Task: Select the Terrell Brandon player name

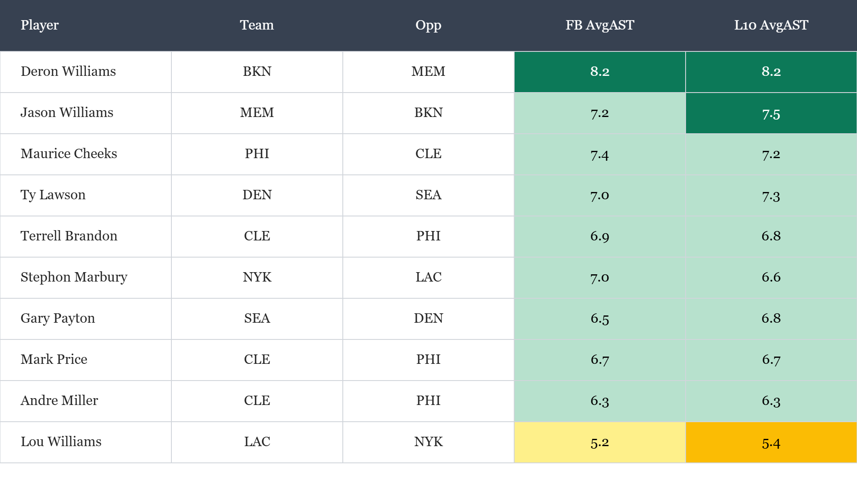Action: pyautogui.click(x=69, y=236)
